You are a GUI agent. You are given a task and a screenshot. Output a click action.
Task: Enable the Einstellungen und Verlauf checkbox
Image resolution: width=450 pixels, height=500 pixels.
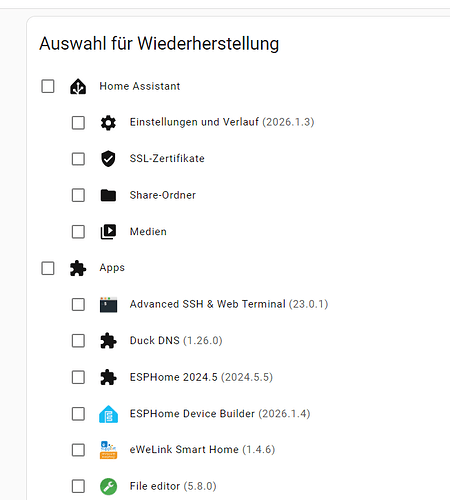coord(78,123)
